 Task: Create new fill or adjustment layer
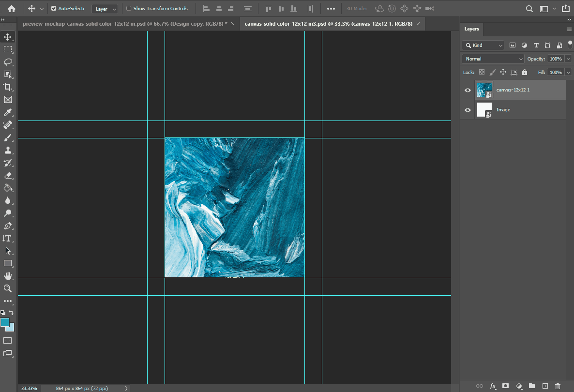[519, 386]
